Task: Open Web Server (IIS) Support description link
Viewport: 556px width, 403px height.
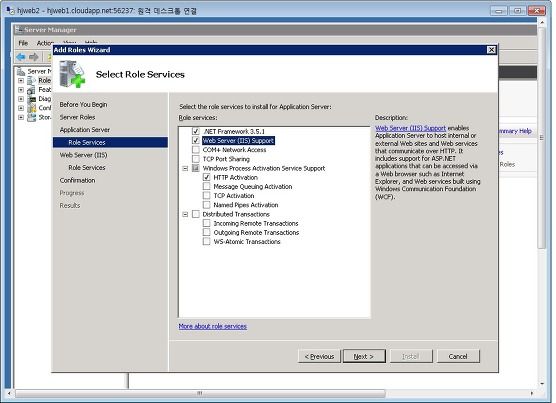Action: click(x=410, y=128)
